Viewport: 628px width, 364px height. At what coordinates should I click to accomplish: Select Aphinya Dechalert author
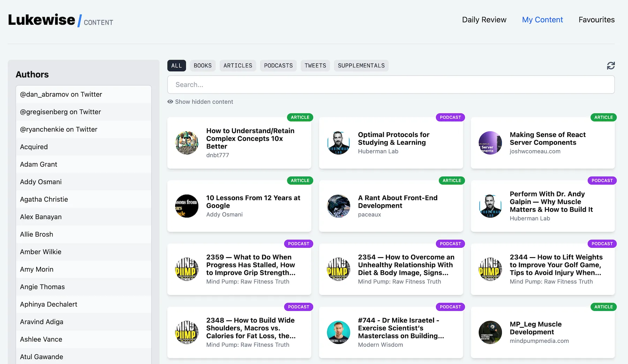[x=83, y=304]
